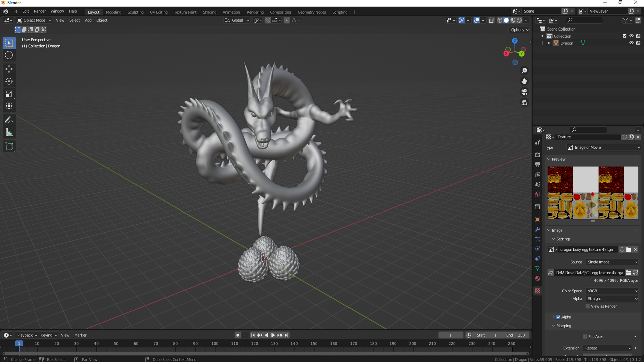The height and width of the screenshot is (362, 644).
Task: Open the Object Mode dropdown
Action: (x=34, y=20)
